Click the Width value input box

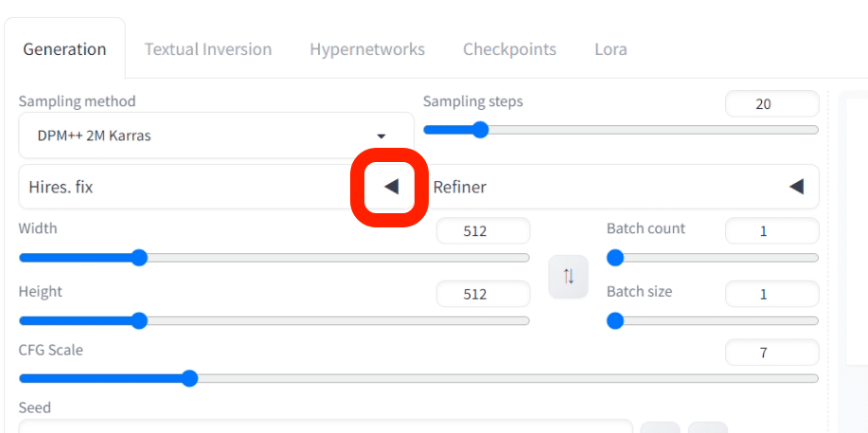(483, 231)
